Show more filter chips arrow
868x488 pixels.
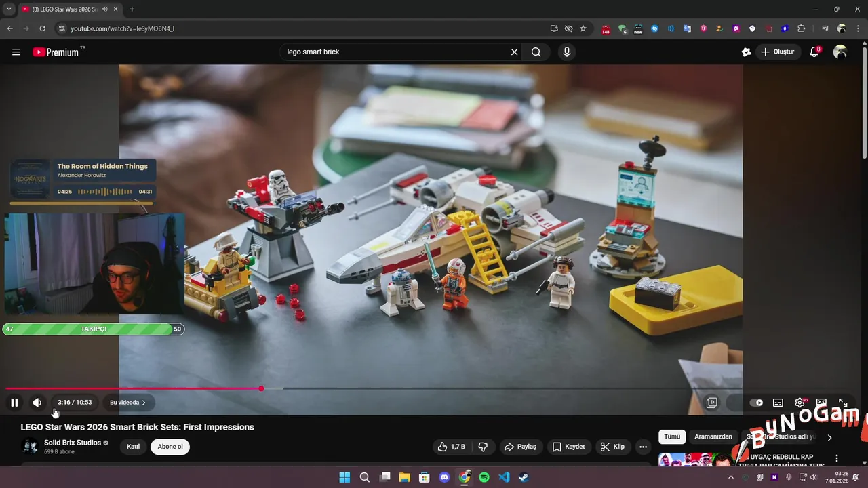tap(829, 437)
